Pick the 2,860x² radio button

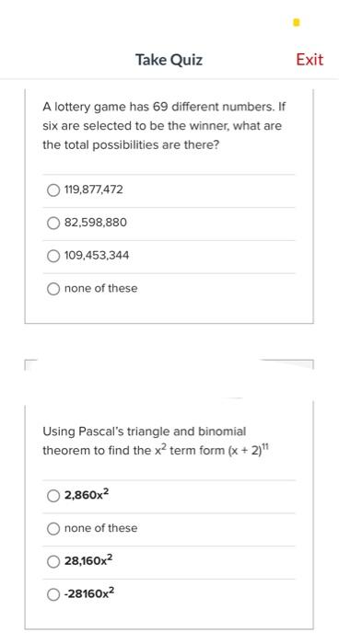click(x=53, y=496)
